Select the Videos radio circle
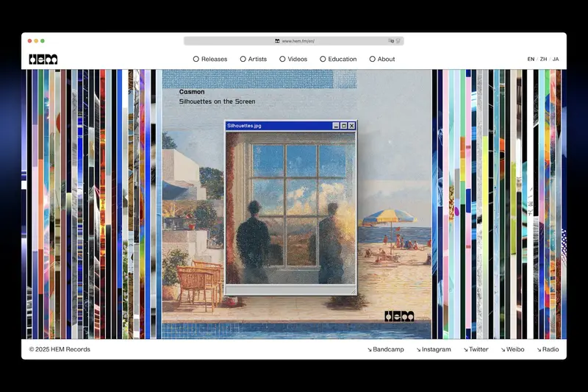The width and height of the screenshot is (588, 392). pos(282,59)
